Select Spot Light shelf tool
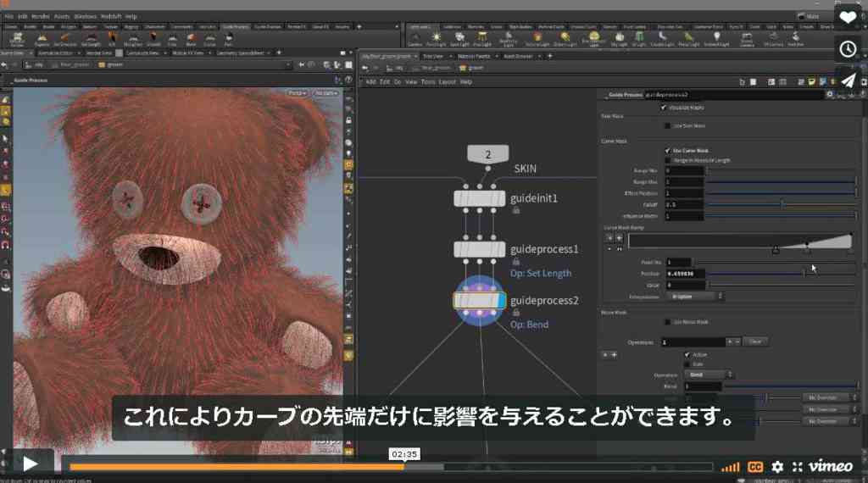 [x=459, y=39]
